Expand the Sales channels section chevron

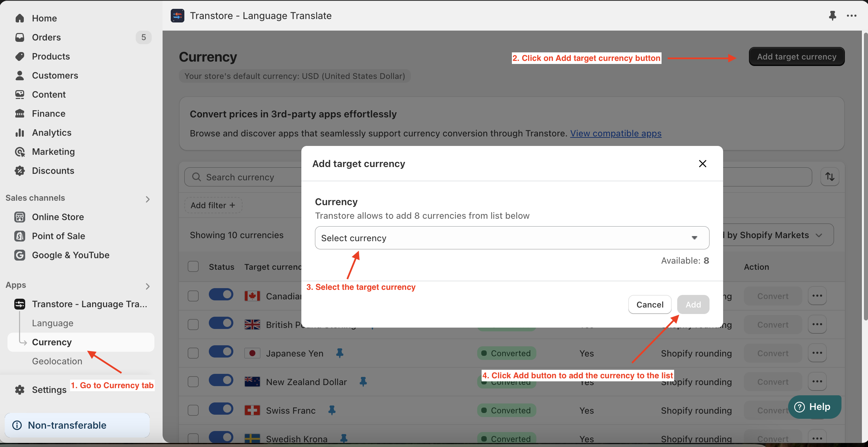[148, 199]
